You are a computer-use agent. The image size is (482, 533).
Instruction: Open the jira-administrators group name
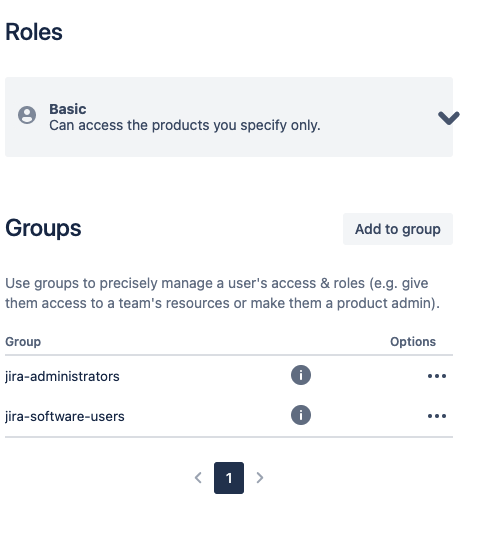62,377
